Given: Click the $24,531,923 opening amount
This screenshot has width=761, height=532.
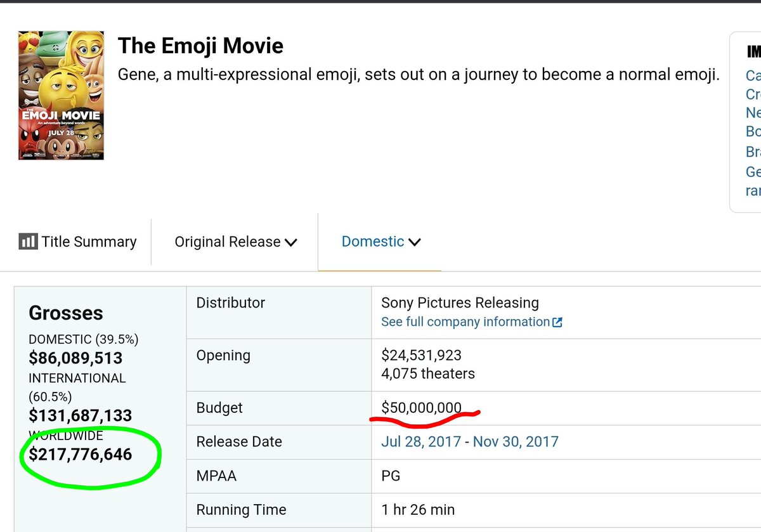Looking at the screenshot, I should 421,355.
